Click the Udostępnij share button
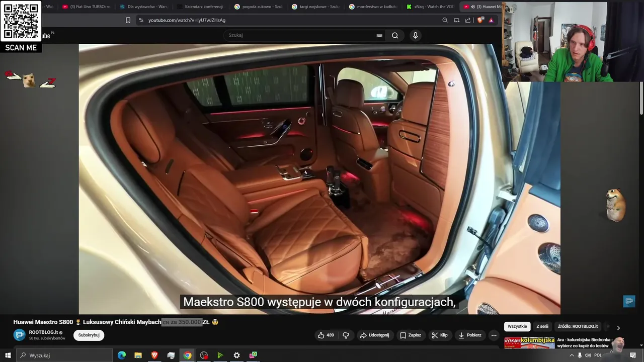644x362 pixels. [375, 335]
